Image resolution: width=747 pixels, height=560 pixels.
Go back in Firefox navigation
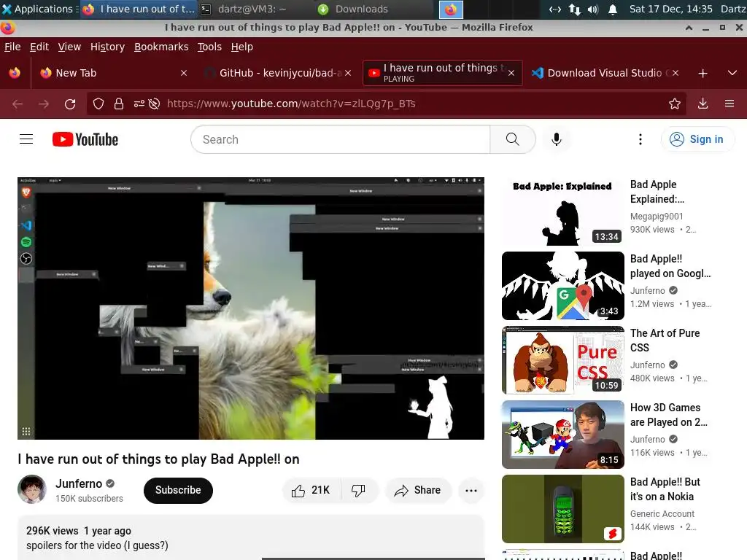click(x=18, y=104)
